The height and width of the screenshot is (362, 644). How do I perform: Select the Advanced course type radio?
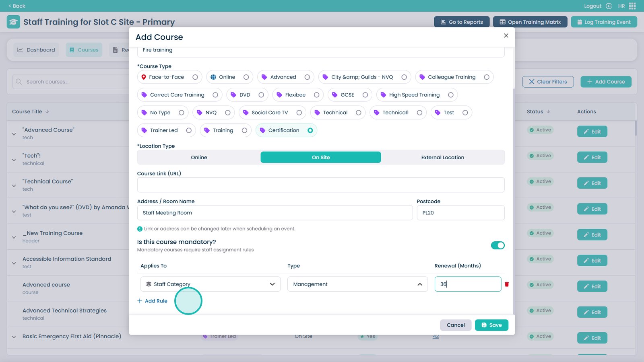307,77
